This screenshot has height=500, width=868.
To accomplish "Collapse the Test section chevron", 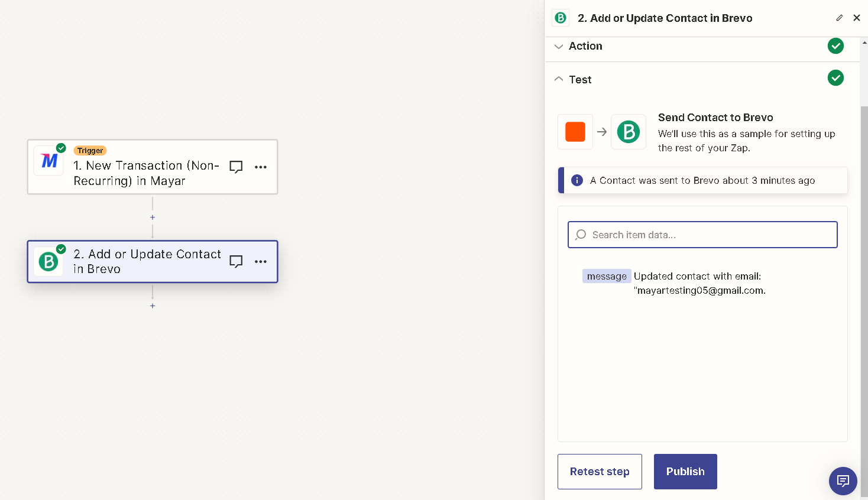I will point(559,79).
